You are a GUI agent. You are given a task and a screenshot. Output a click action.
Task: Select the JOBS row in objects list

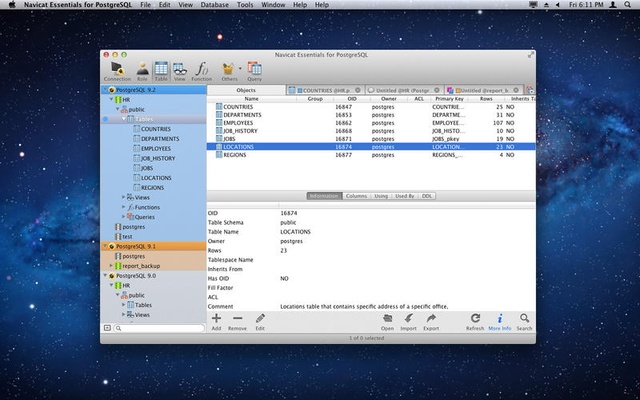coord(371,139)
